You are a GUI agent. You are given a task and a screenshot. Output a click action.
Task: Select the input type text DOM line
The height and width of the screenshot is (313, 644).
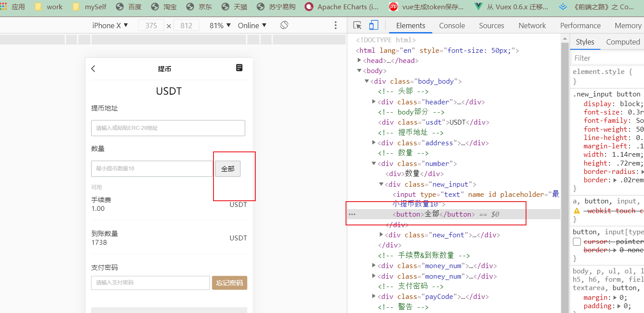[476, 199]
